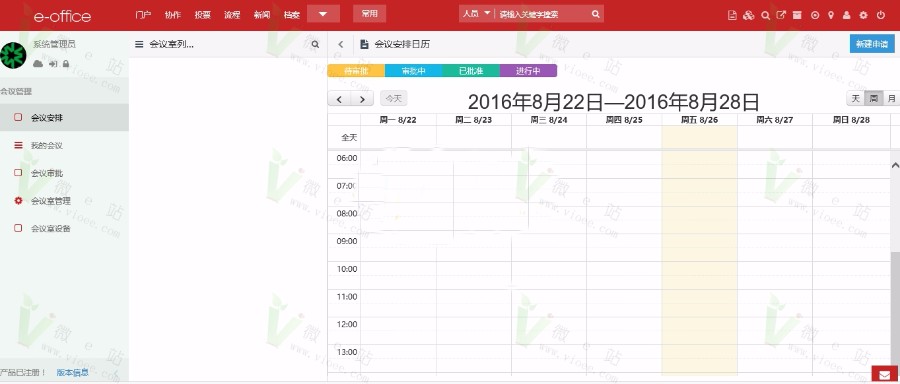Click the 周四 8/25 column header
The image size is (900, 384).
point(624,120)
